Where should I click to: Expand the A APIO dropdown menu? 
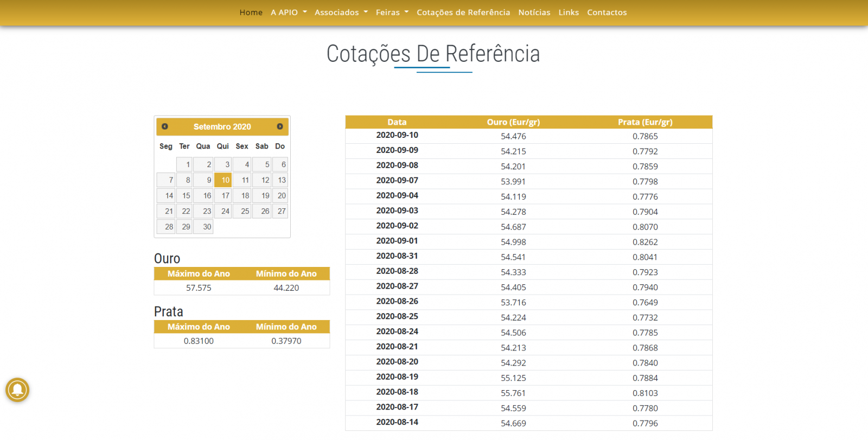[289, 12]
